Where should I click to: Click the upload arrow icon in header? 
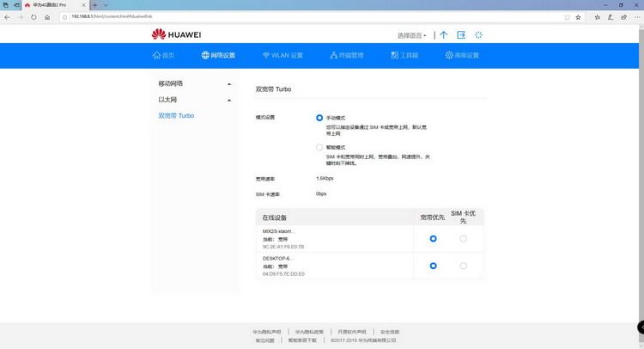tap(443, 35)
